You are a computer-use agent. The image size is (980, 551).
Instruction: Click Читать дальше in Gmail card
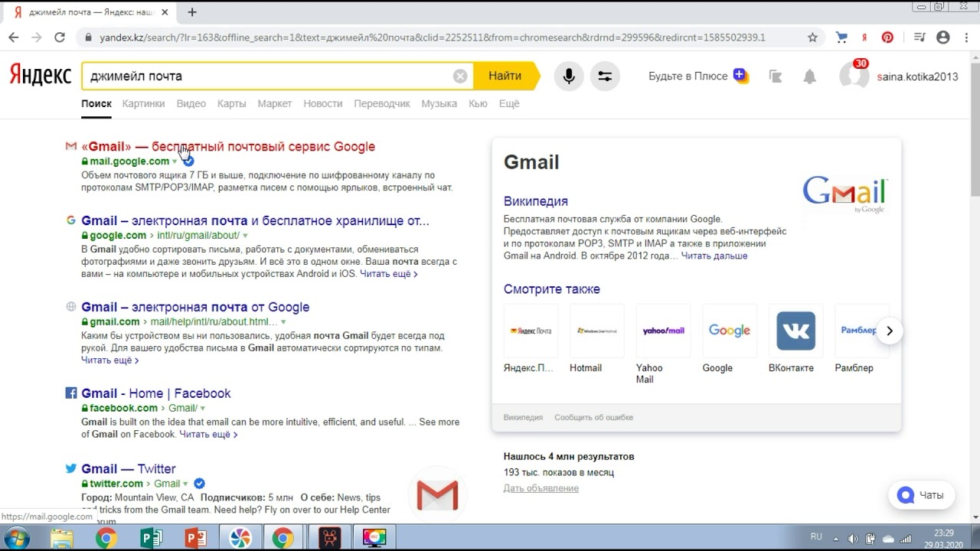click(x=714, y=256)
